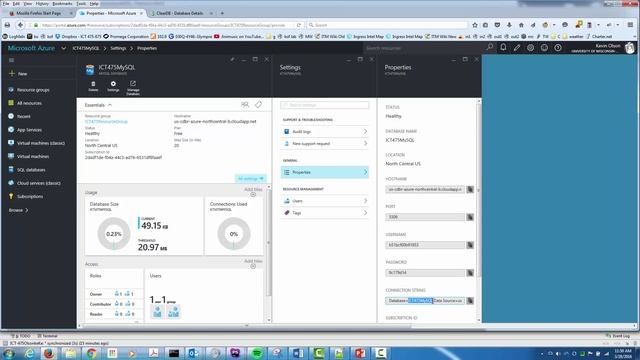Copy the Port value to clipboard

coord(470,217)
